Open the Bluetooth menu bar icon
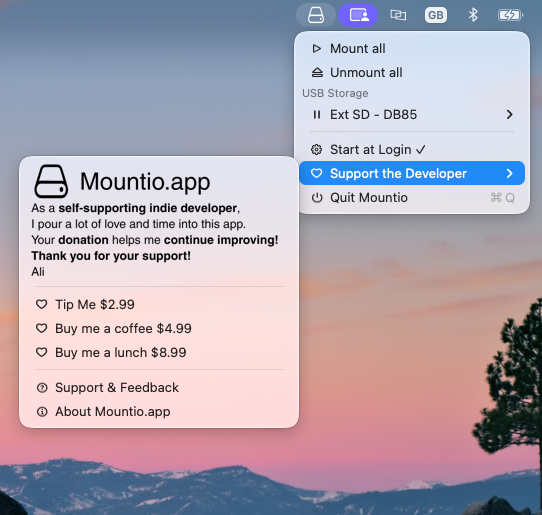The height and width of the screenshot is (515, 542). click(473, 15)
